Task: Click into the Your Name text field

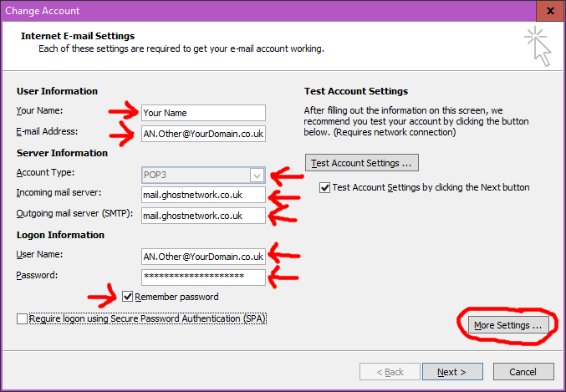Action: (203, 113)
